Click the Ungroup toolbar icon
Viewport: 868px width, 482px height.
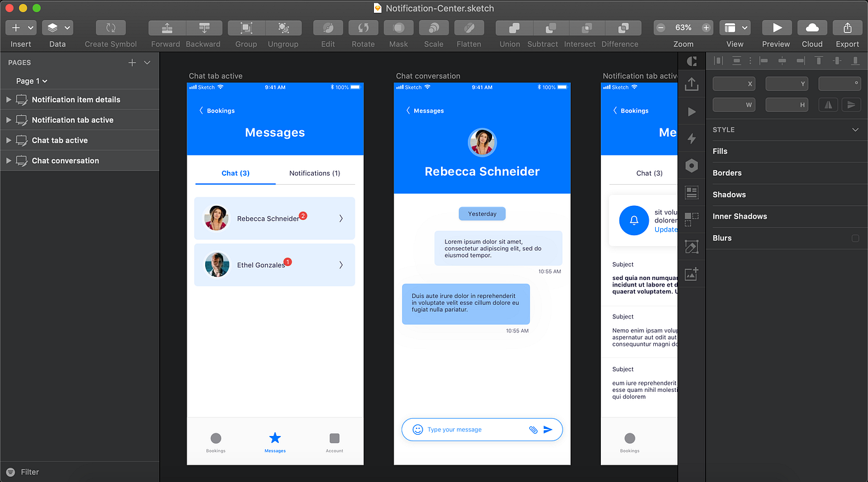pos(283,27)
